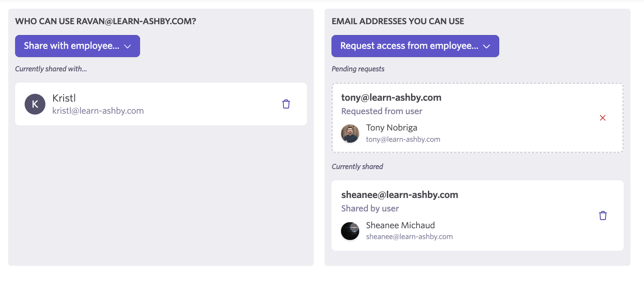The image size is (644, 281).
Task: Select the Kristl name in shared list
Action: coord(64,98)
